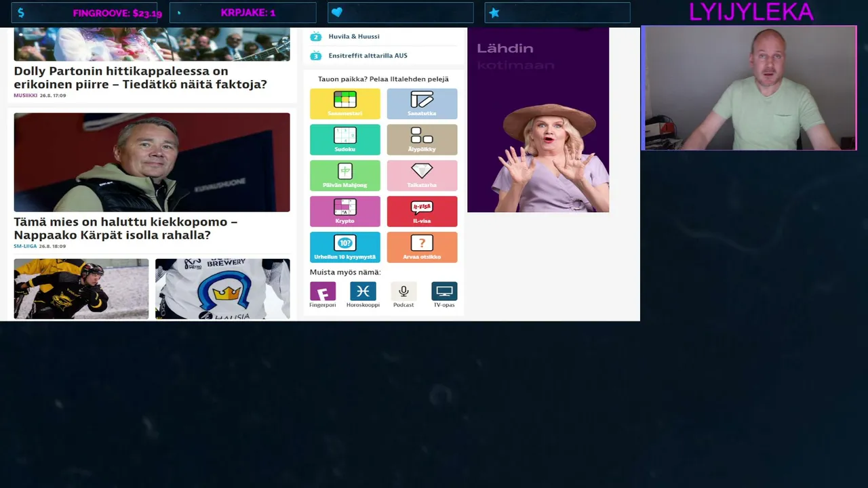The width and height of the screenshot is (868, 488).
Task: Click the SM-LIIGA category tag
Action: [x=25, y=246]
